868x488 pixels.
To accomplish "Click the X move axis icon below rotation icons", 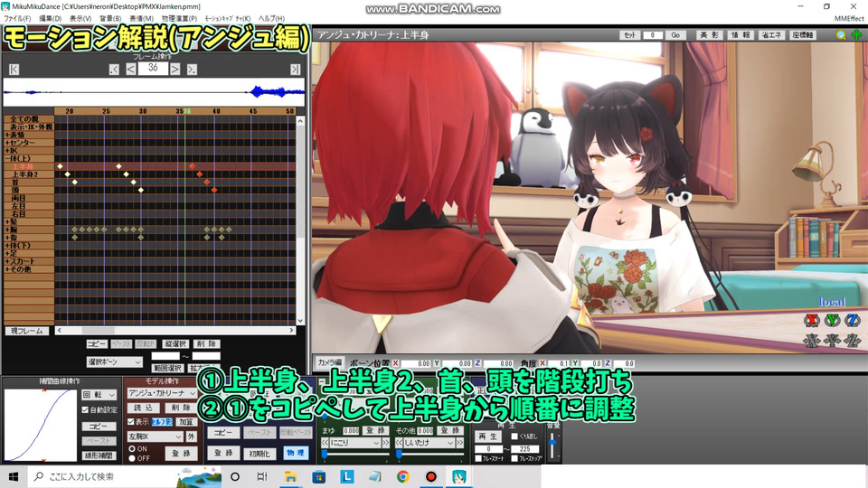I will 812,341.
